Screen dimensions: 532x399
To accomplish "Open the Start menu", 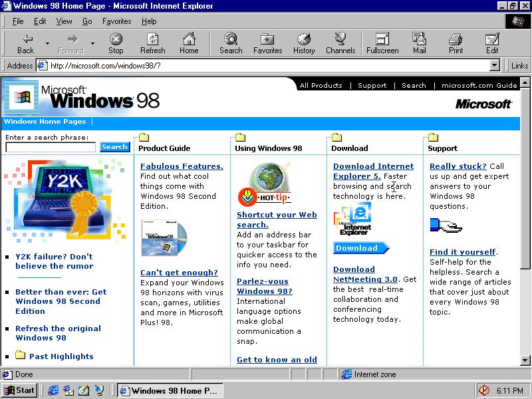I will point(19,390).
